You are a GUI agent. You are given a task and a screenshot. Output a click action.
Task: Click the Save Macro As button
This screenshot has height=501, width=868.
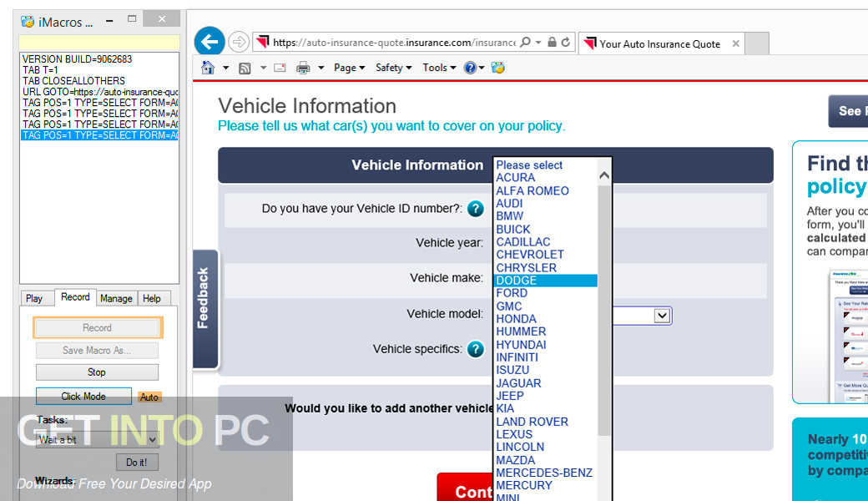click(97, 351)
